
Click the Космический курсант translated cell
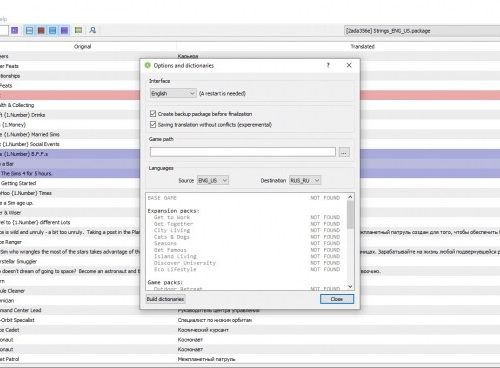[203, 330]
